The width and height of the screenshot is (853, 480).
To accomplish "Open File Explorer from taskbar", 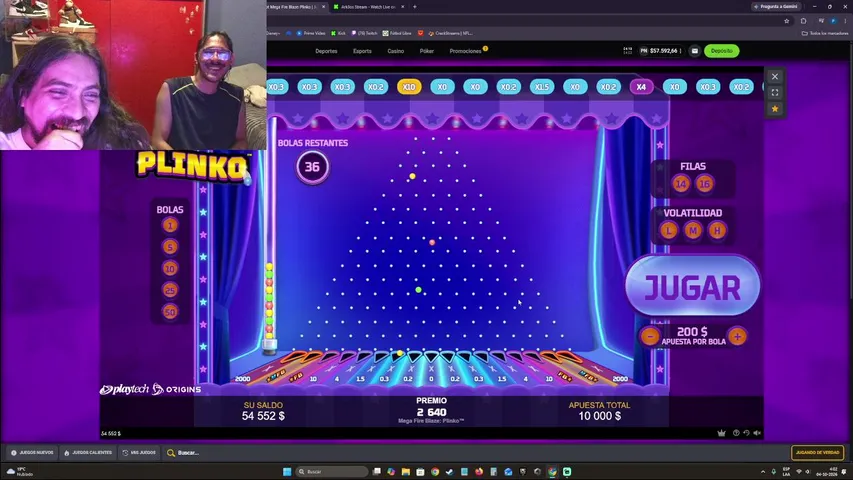I will [x=406, y=472].
